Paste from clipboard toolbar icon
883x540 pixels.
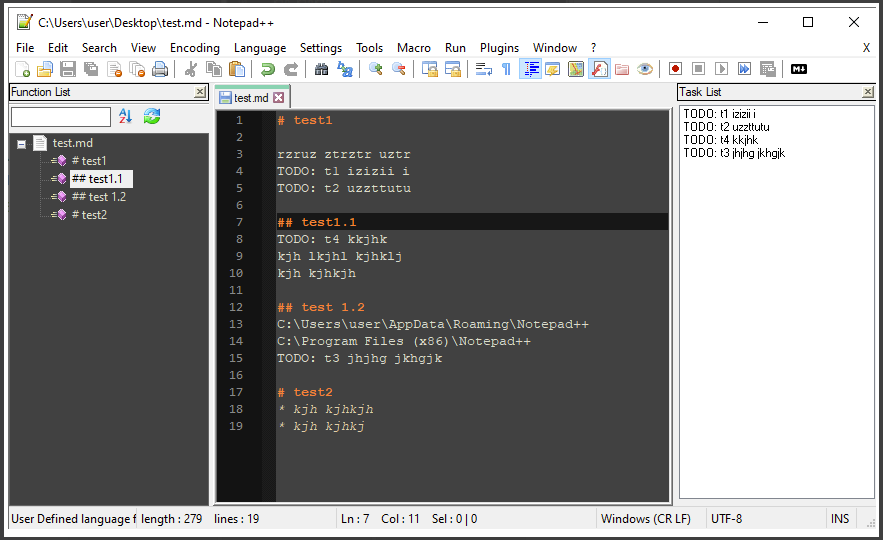[x=237, y=69]
